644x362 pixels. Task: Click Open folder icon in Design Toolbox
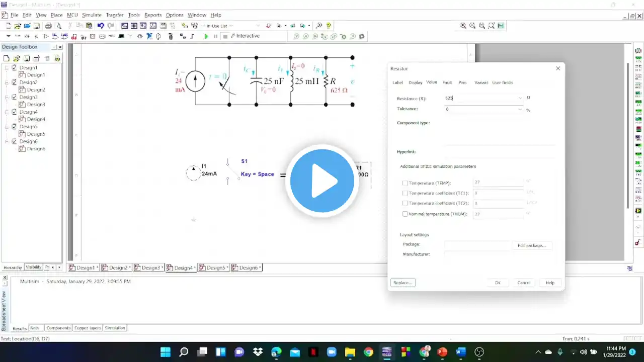pyautogui.click(x=17, y=58)
